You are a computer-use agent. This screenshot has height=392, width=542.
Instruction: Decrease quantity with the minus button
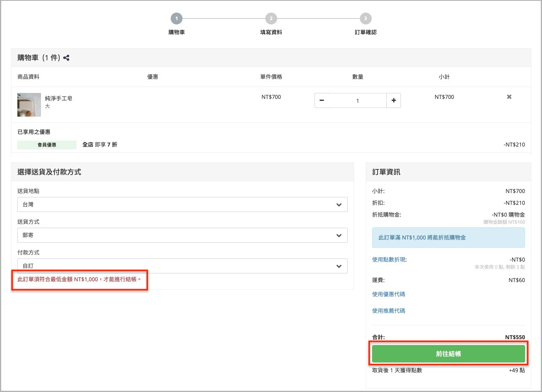pos(322,100)
